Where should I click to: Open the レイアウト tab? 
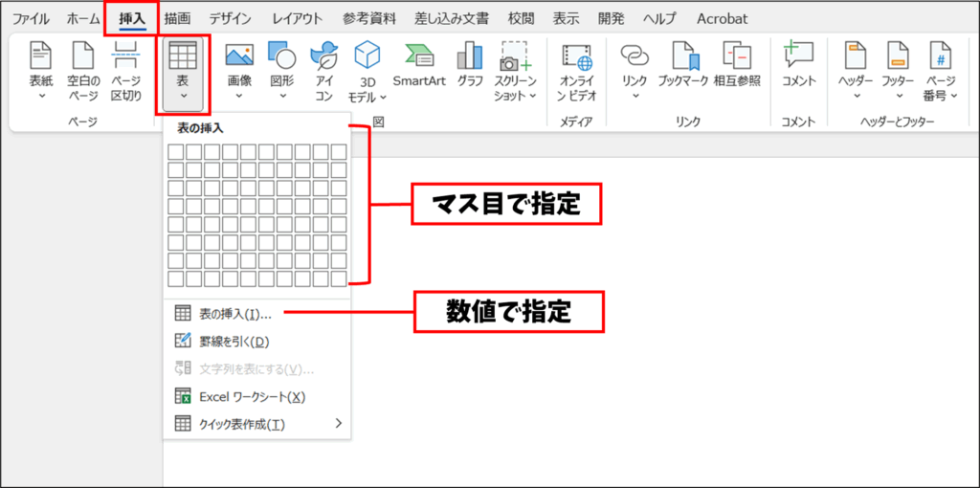298,19
